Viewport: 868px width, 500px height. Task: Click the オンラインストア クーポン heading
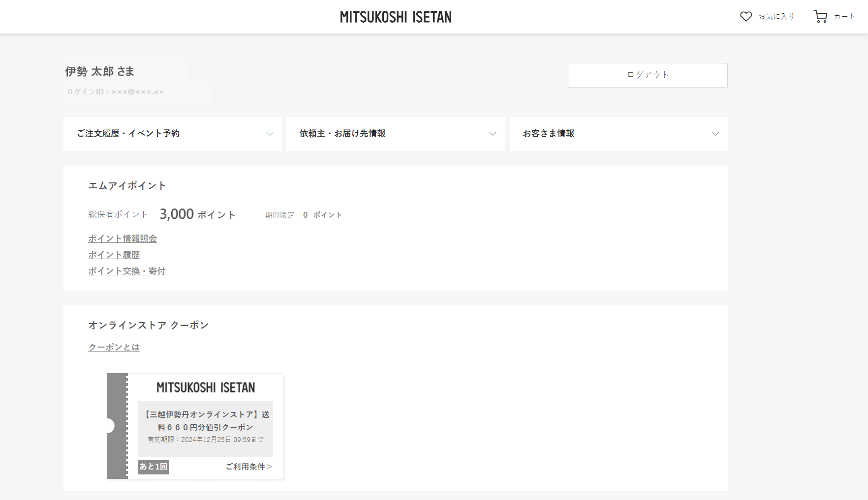(x=149, y=325)
